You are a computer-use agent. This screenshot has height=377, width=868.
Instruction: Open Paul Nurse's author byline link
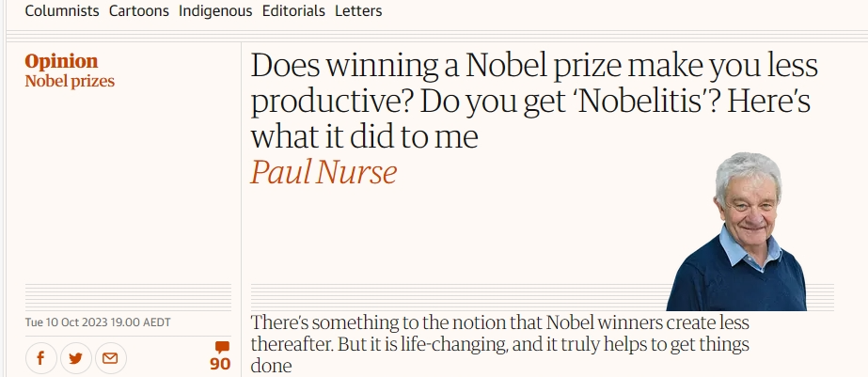coord(324,172)
